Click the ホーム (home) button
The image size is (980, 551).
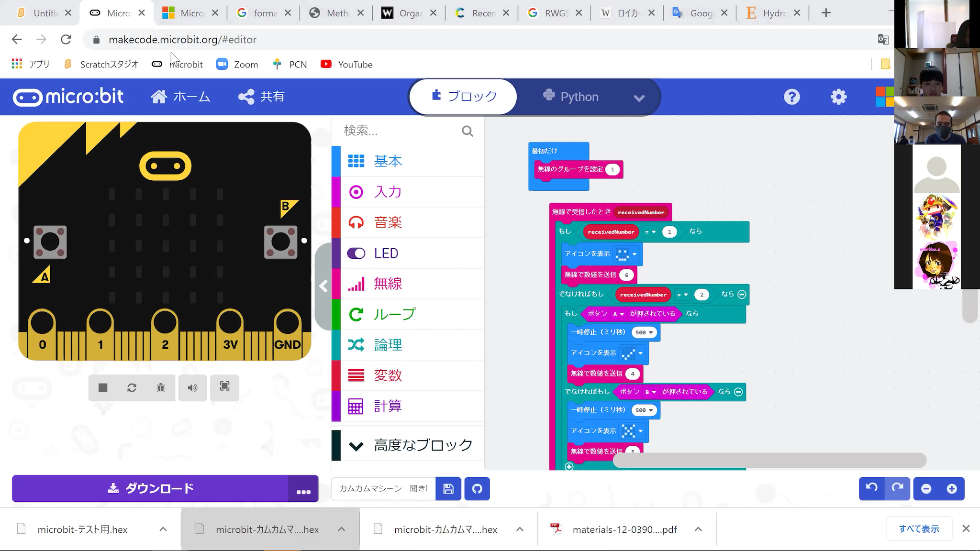180,96
